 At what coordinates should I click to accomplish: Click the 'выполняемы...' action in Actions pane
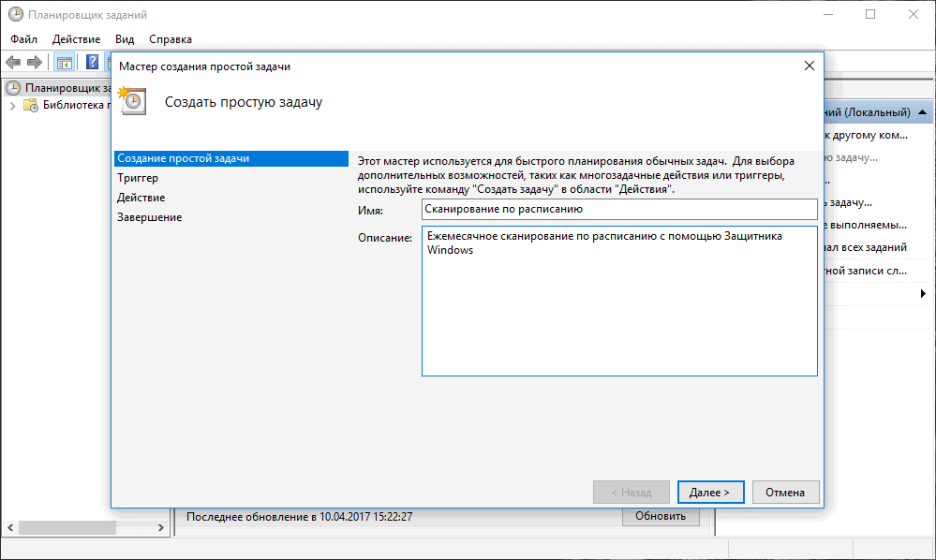[x=866, y=226]
